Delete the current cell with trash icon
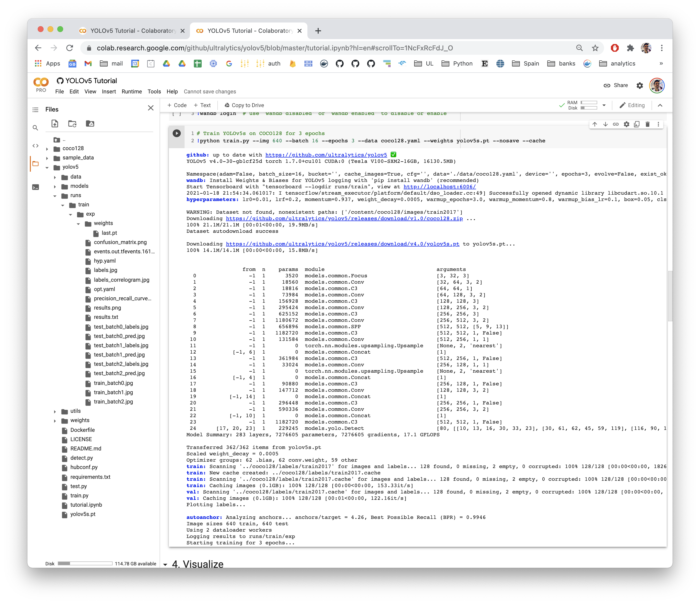 pos(647,124)
